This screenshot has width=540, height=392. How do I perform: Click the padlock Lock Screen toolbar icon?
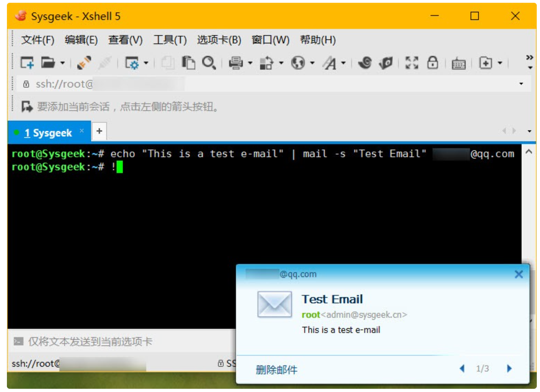432,62
